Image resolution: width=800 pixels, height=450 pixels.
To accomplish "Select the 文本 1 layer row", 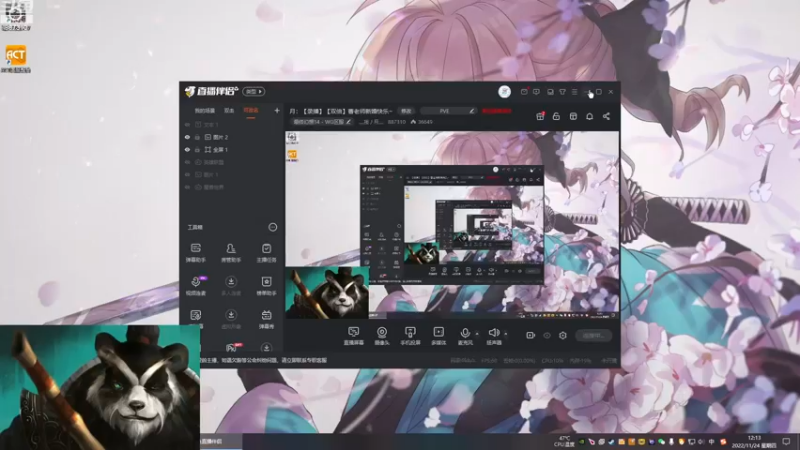I will tap(232, 124).
